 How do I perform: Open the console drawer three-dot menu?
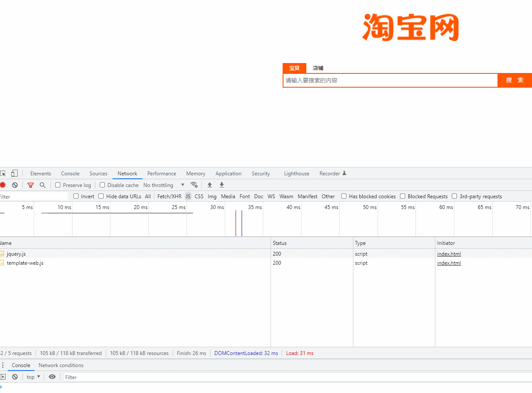pyautogui.click(x=3, y=365)
